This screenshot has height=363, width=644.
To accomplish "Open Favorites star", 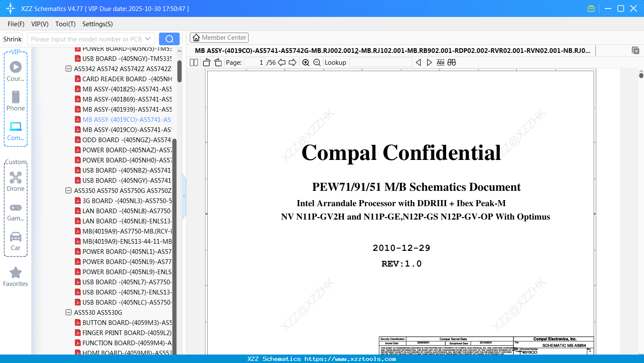I will click(16, 277).
